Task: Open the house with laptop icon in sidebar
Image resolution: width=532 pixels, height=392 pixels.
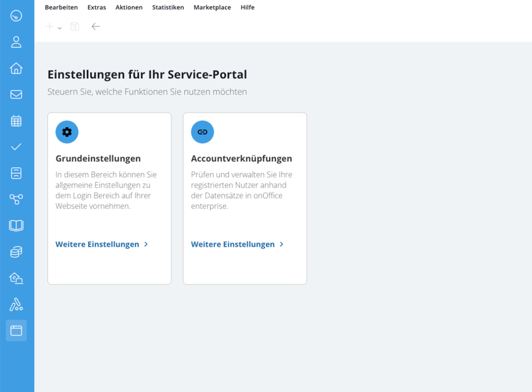Action: 16,278
